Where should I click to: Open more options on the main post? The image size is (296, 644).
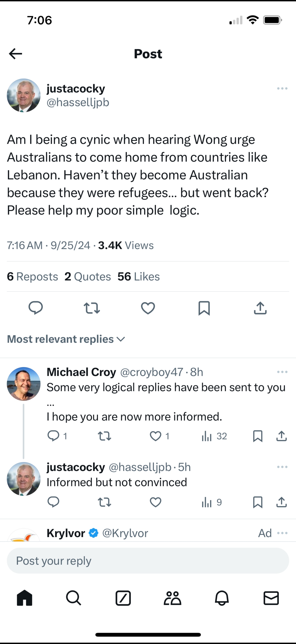tap(282, 88)
